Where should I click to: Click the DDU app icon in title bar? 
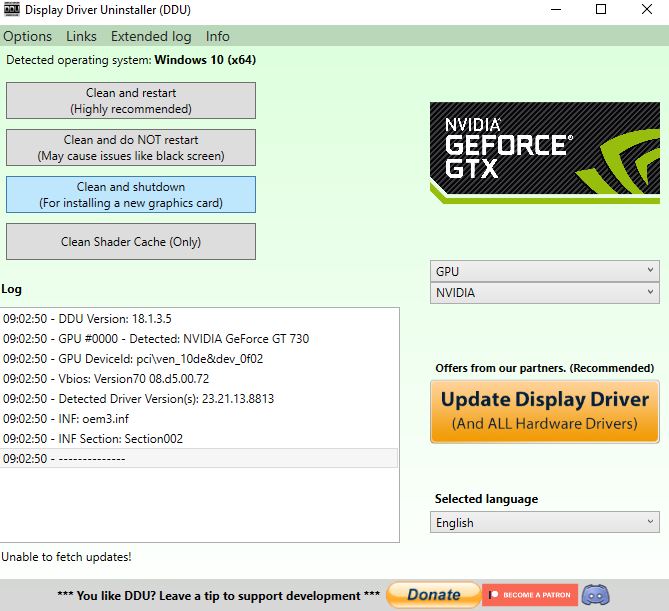tap(13, 11)
